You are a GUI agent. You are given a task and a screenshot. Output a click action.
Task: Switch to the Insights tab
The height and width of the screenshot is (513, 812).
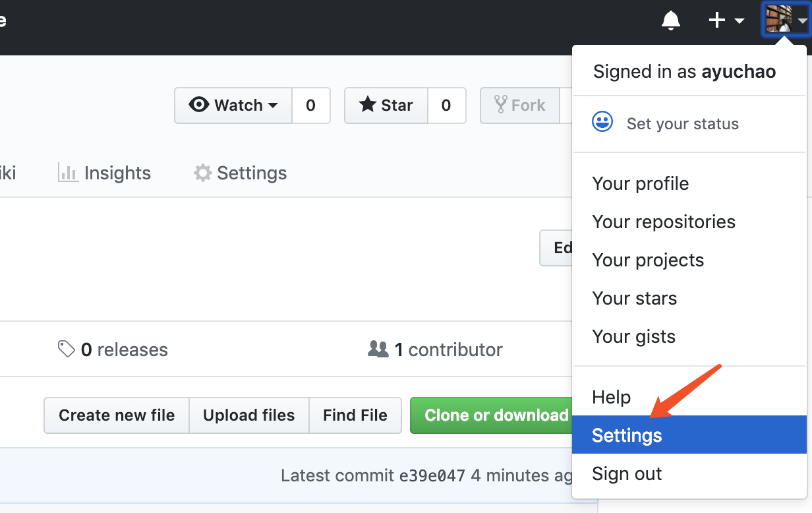pyautogui.click(x=105, y=173)
